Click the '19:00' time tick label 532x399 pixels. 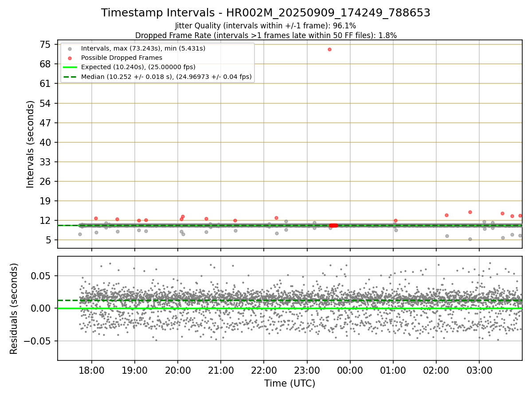(135, 370)
